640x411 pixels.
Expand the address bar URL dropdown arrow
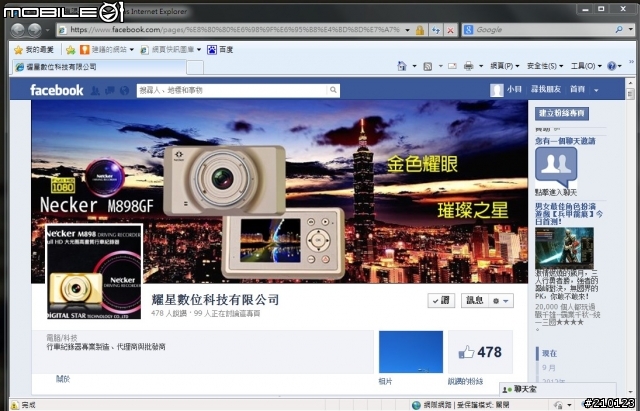click(x=407, y=30)
